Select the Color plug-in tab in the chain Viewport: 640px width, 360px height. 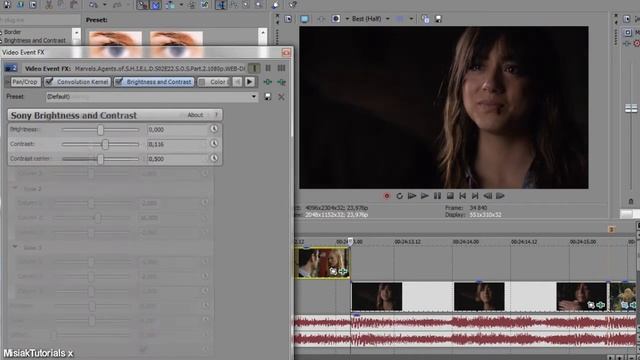pos(213,82)
